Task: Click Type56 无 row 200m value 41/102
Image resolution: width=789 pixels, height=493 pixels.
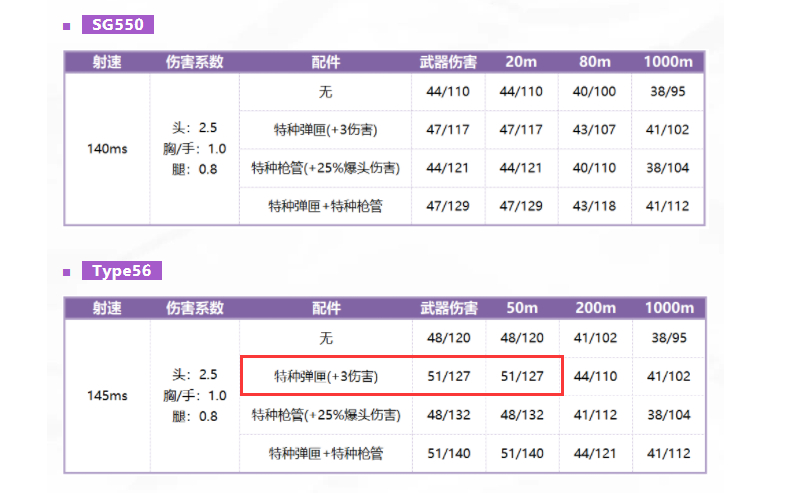Action: click(595, 338)
